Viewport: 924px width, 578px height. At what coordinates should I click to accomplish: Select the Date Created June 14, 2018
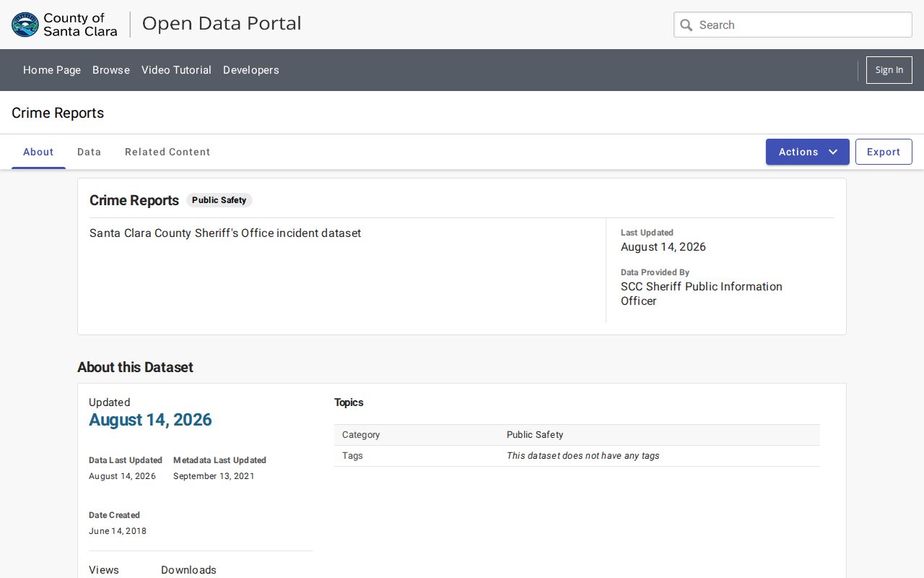point(118,531)
